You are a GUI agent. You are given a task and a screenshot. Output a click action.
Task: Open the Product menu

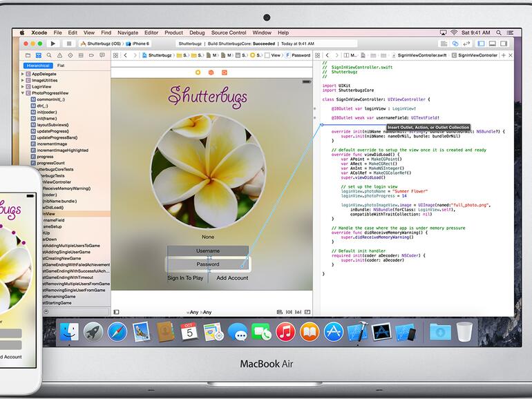[173, 32]
